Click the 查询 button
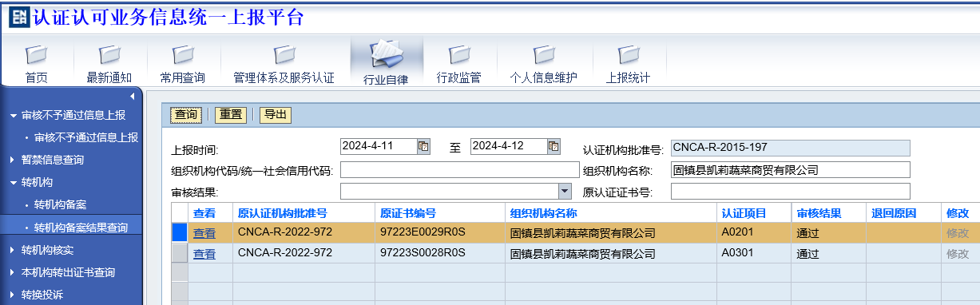980x305 pixels. click(186, 115)
